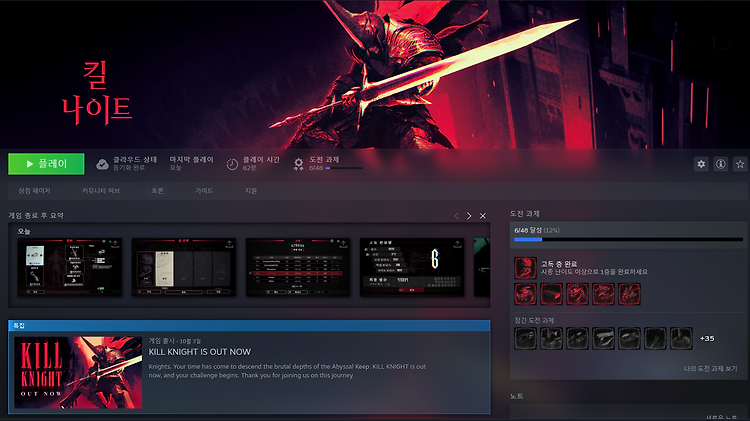Screen dimensions: 750x421
Task: Click the third locked gray achievement under 잠긴 도전 과제
Action: tap(577, 338)
